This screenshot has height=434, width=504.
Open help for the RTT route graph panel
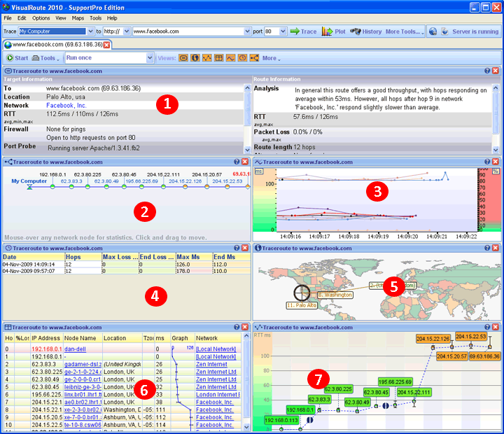pyautogui.click(x=487, y=327)
